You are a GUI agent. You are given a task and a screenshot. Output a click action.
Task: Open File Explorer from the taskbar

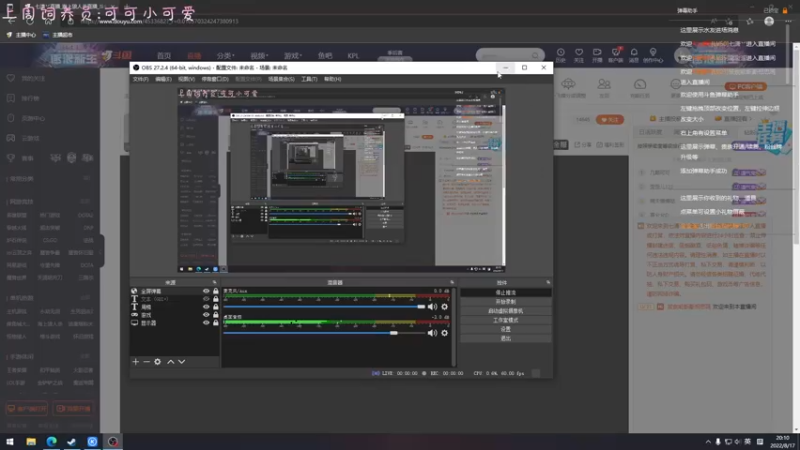(x=31, y=442)
